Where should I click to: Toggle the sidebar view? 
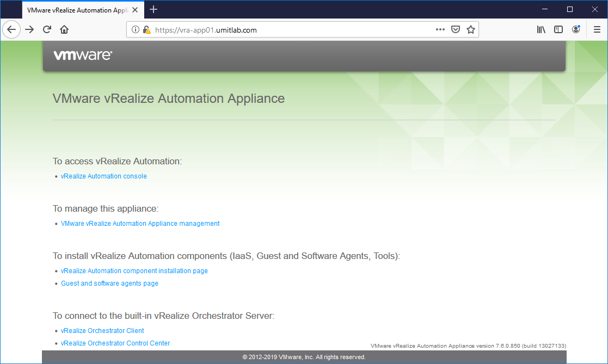coord(558,30)
